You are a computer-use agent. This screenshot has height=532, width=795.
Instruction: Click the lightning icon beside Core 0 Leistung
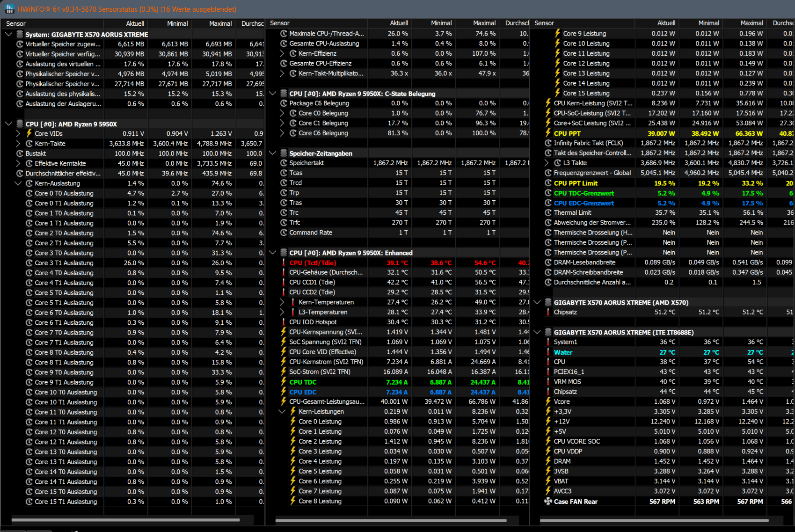click(x=293, y=422)
